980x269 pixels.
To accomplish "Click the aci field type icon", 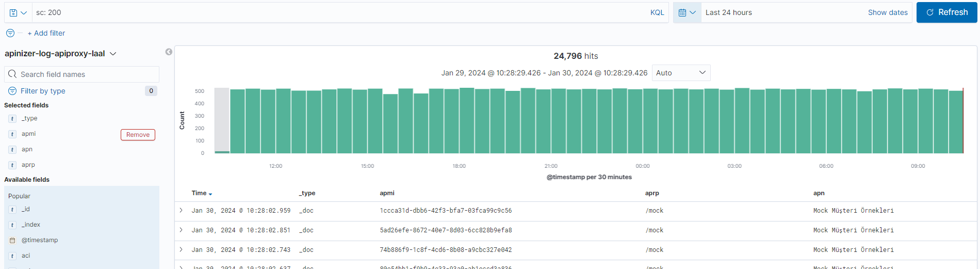I will coord(12,256).
